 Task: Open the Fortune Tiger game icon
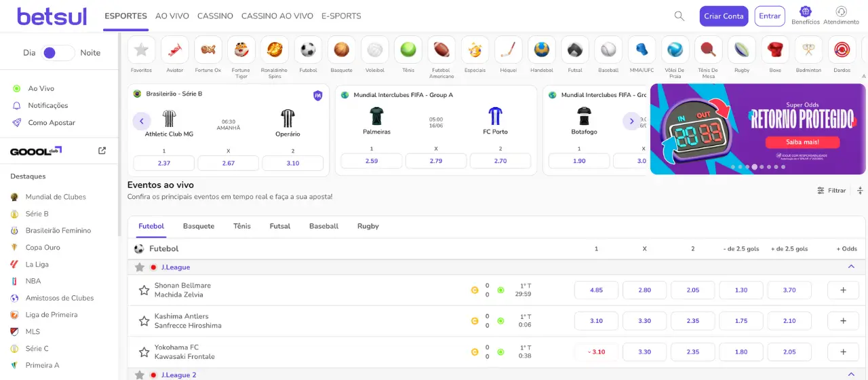pos(241,50)
